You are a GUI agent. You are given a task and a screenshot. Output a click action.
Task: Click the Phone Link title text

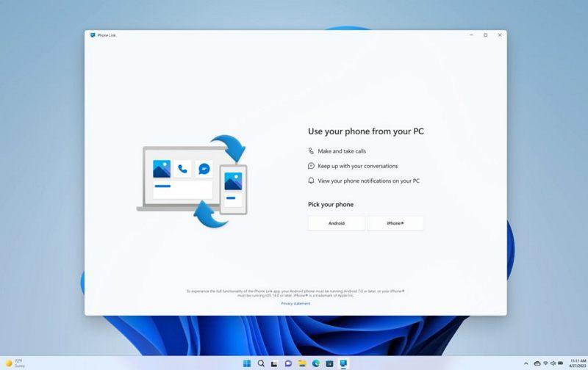(x=107, y=35)
